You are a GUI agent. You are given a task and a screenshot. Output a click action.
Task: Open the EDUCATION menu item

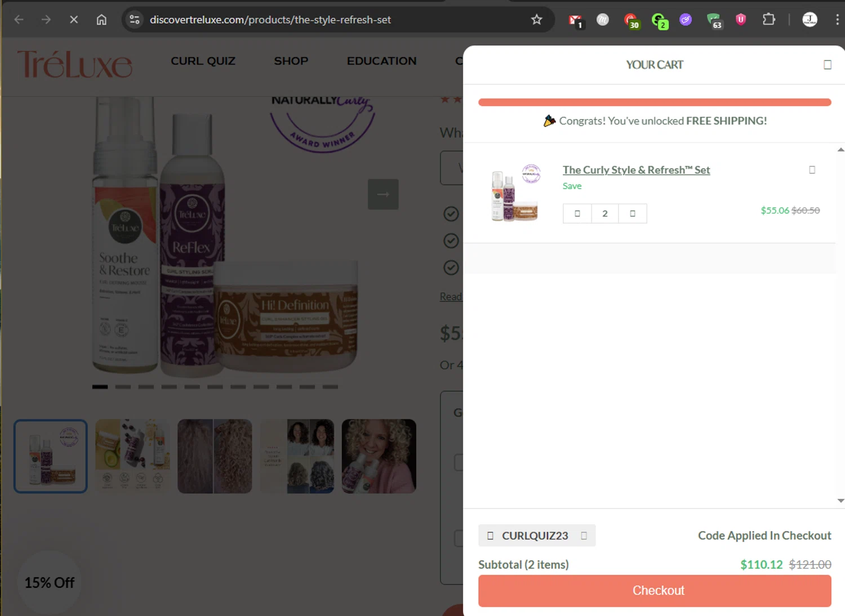(382, 61)
